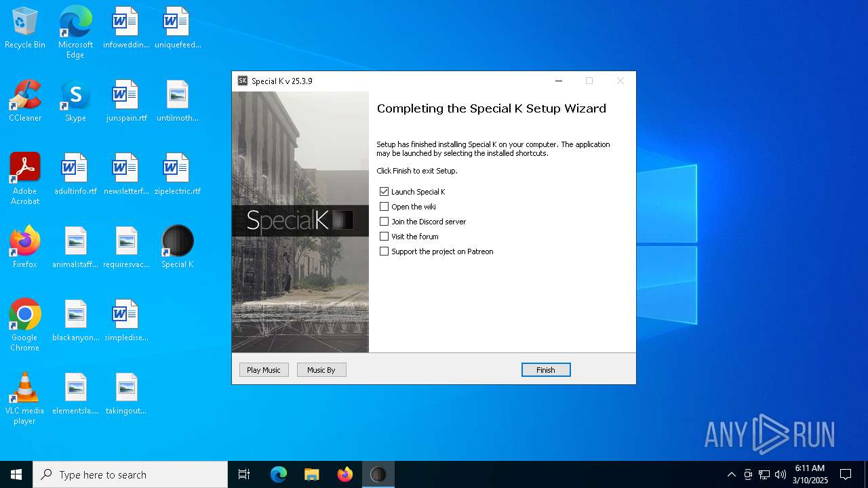Click the Music By button
Viewport: 868px width, 488px height.
tap(321, 370)
